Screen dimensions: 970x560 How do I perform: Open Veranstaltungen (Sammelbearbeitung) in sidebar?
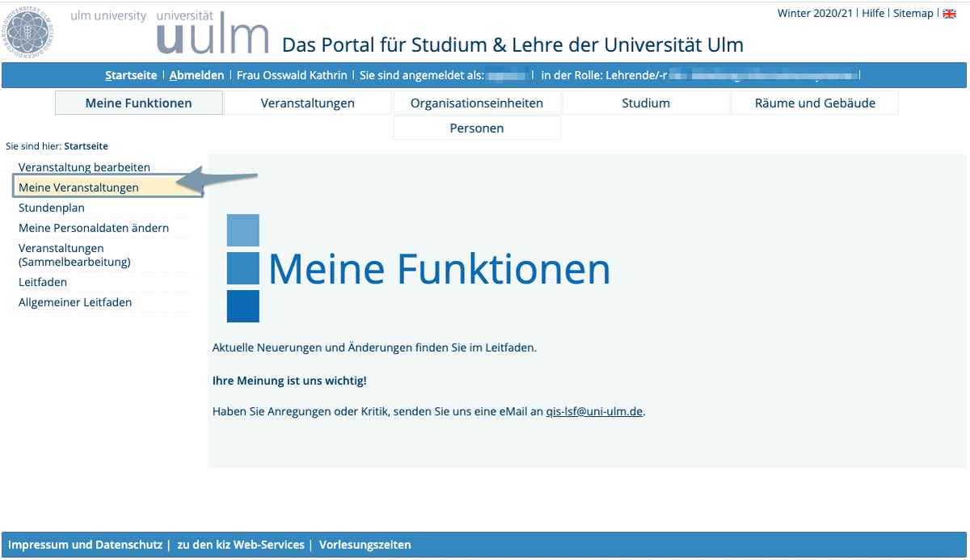click(74, 255)
